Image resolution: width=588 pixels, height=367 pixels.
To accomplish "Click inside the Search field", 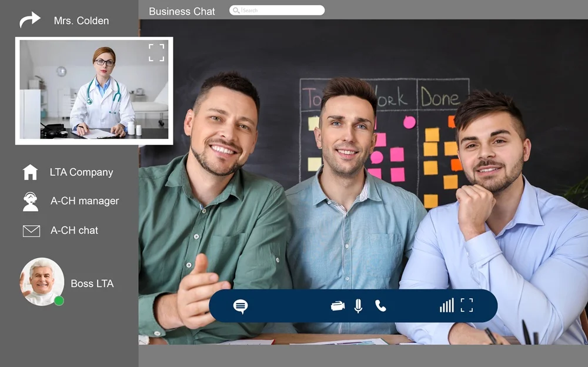I will pyautogui.click(x=282, y=11).
